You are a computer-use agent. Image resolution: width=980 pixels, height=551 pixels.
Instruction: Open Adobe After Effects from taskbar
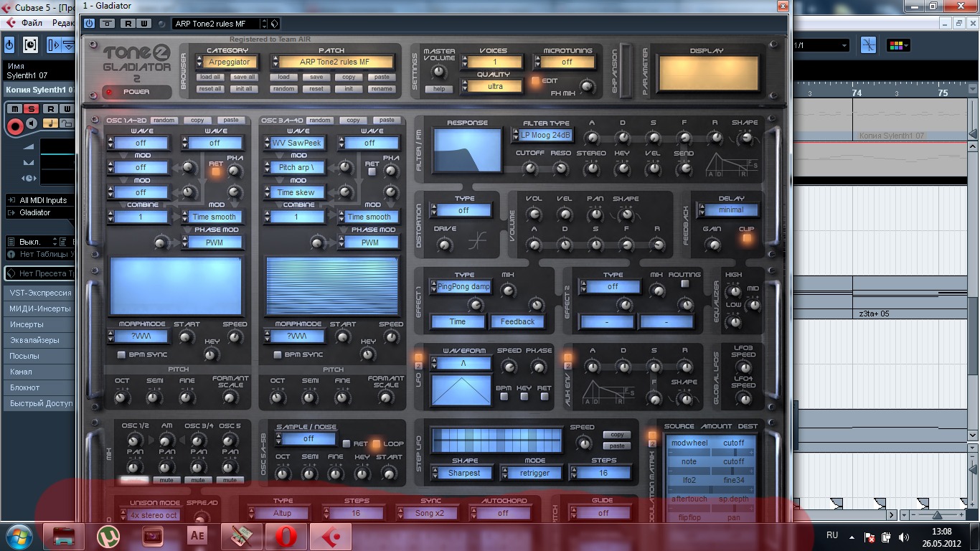pos(197,535)
